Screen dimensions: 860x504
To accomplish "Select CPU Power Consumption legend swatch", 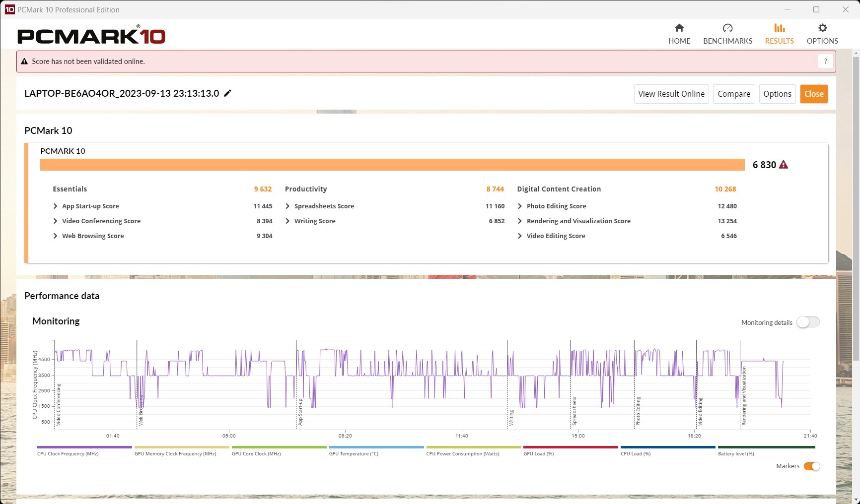I will click(474, 447).
